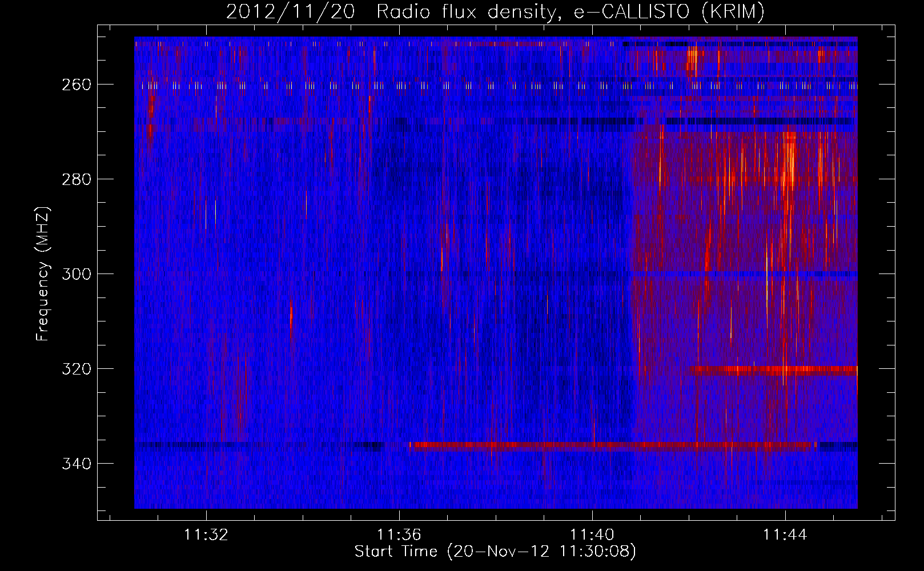Click the 300 frequency tick label
The height and width of the screenshot is (571, 924).
77,274
